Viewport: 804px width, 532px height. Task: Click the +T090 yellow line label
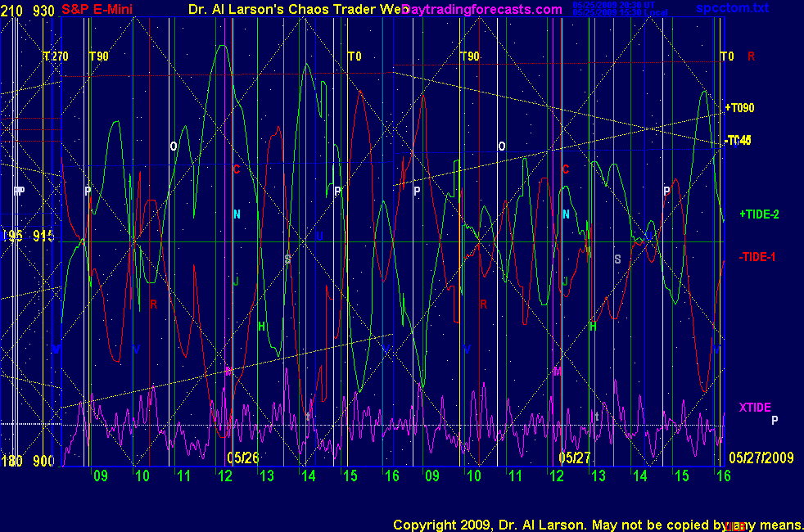pos(739,108)
